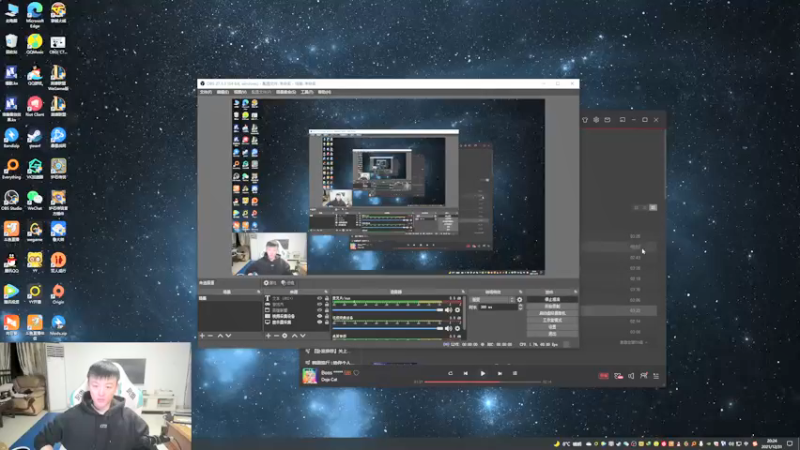Screen dimensions: 800x450
Task: Click the Start Virtual Camera button
Action: 552,313
